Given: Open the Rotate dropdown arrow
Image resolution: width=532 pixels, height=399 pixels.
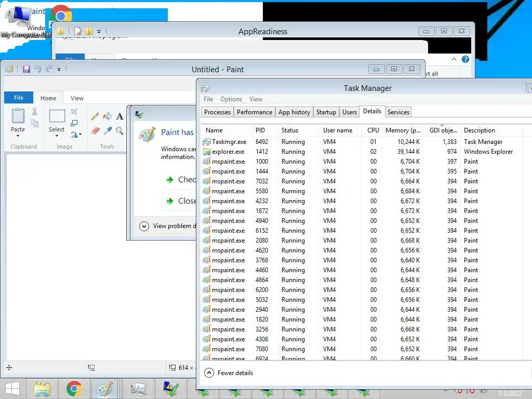Looking at the screenshot, I should pos(81,135).
